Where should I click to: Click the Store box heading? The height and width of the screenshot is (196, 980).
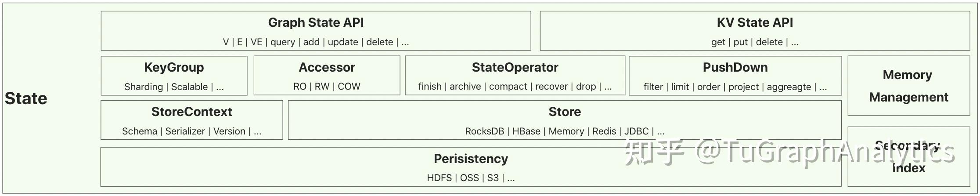(565, 112)
